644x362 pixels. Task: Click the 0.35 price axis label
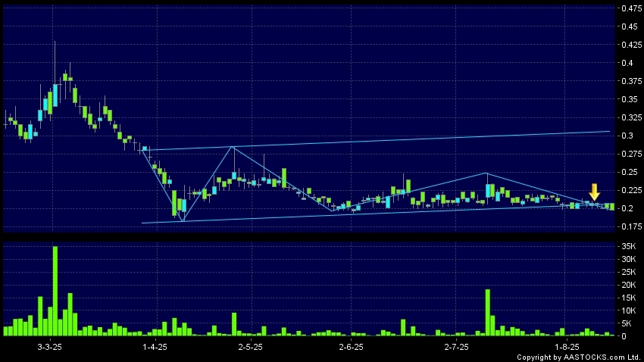(630, 99)
